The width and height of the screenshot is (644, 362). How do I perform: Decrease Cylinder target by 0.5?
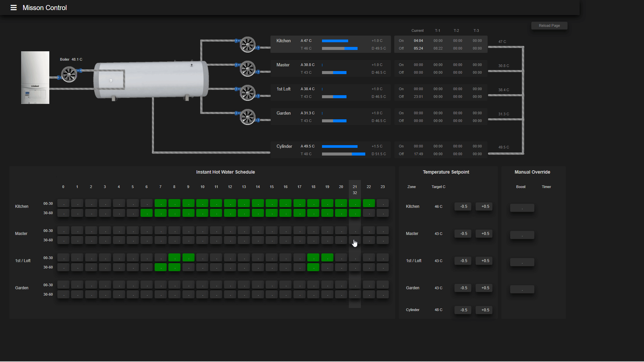pyautogui.click(x=463, y=310)
